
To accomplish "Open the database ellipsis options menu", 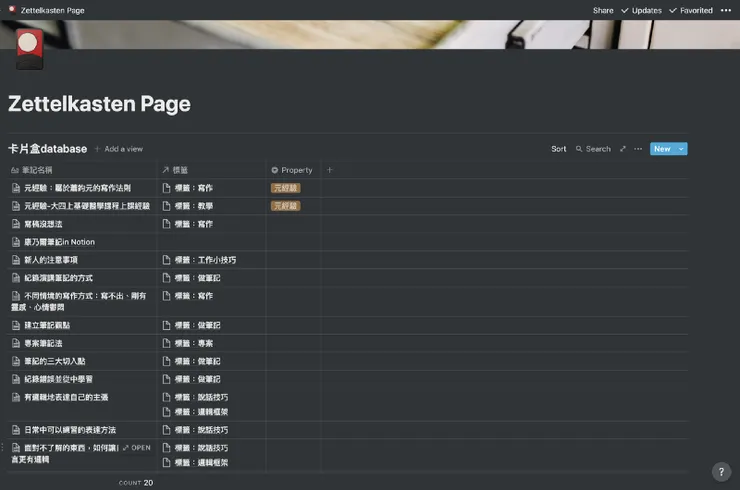I will pos(638,149).
